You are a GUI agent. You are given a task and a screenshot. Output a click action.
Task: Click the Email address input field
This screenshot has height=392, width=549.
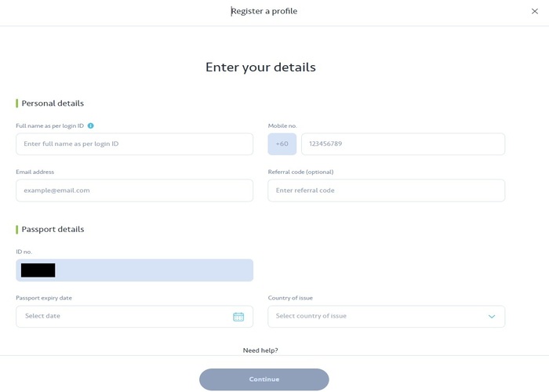134,191
